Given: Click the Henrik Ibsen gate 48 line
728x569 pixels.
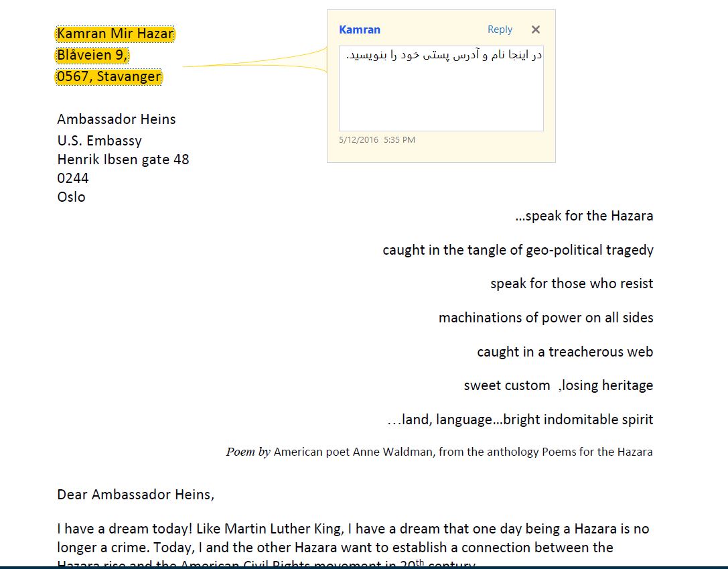Looking at the screenshot, I should tap(123, 160).
